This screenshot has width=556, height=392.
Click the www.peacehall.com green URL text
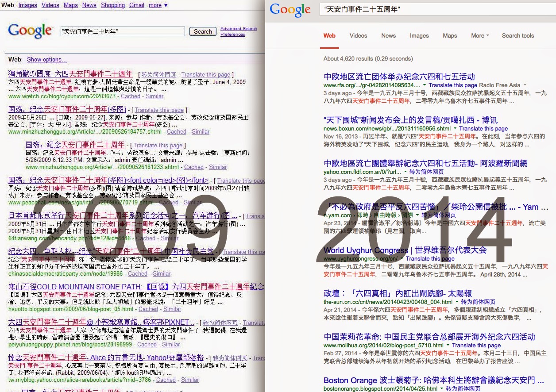click(81, 202)
